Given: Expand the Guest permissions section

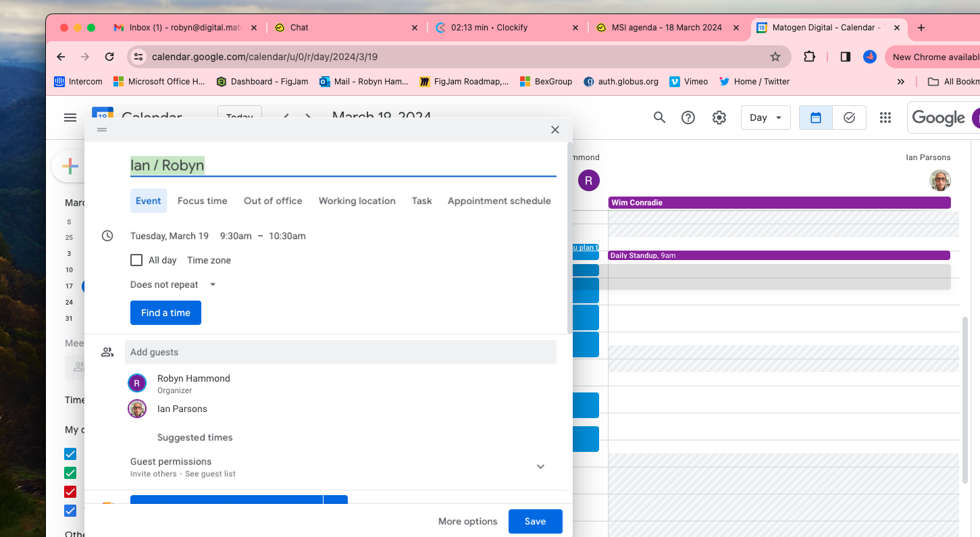Looking at the screenshot, I should (540, 467).
